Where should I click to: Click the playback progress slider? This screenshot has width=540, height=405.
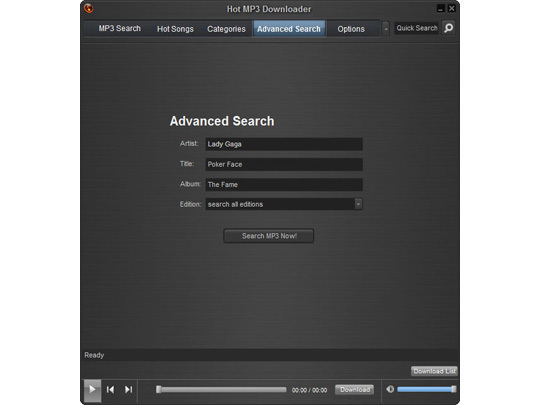tap(221, 390)
